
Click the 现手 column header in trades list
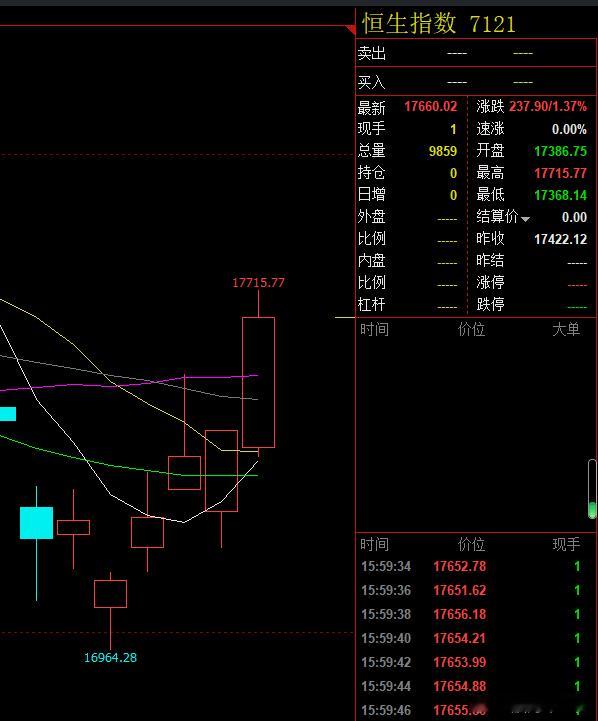click(566, 544)
